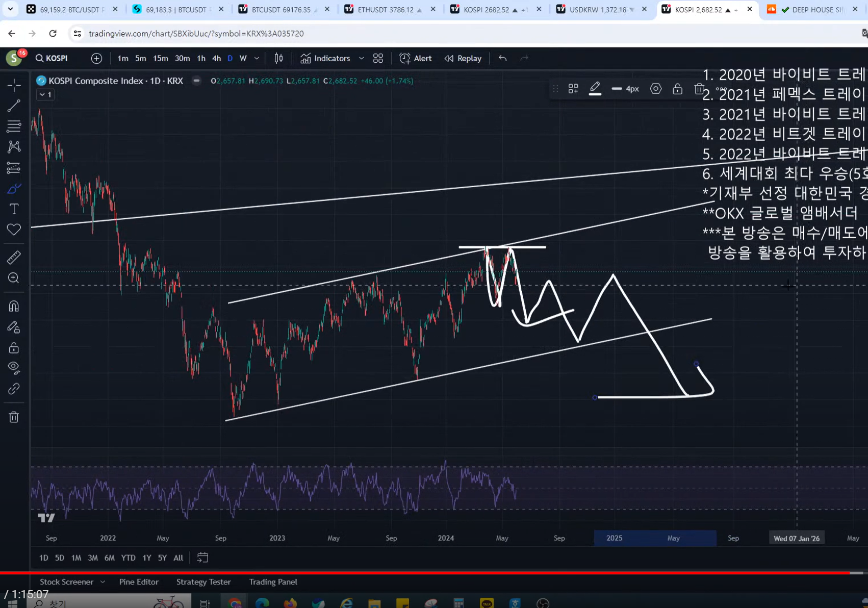Open drawing settings hexagon icon
The image size is (868, 608).
pyautogui.click(x=656, y=89)
